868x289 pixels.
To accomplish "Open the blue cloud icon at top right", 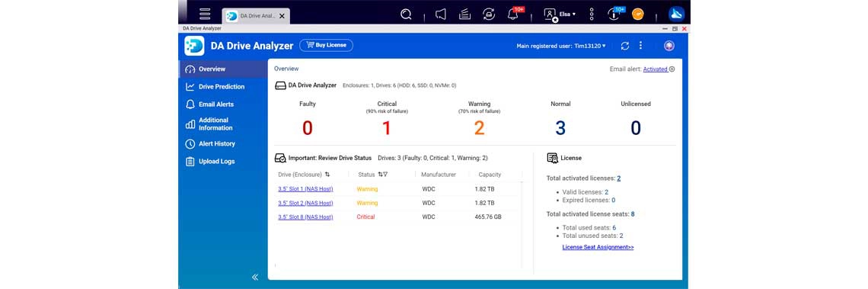I will (x=676, y=14).
